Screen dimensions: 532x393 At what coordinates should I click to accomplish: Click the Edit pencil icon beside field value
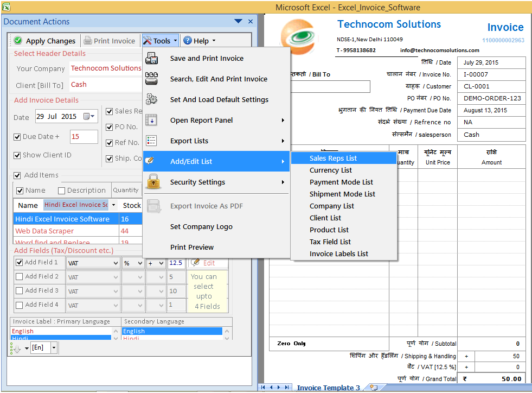(195, 262)
